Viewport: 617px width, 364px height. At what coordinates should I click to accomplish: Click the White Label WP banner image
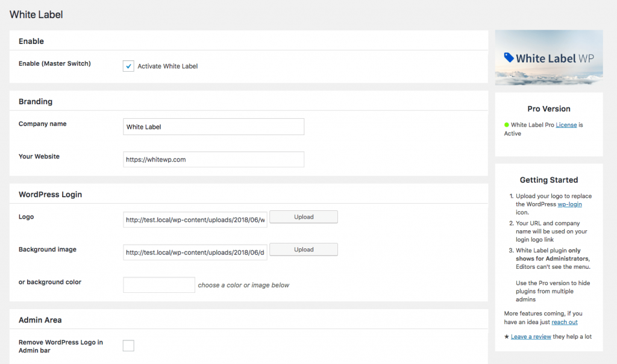click(549, 58)
